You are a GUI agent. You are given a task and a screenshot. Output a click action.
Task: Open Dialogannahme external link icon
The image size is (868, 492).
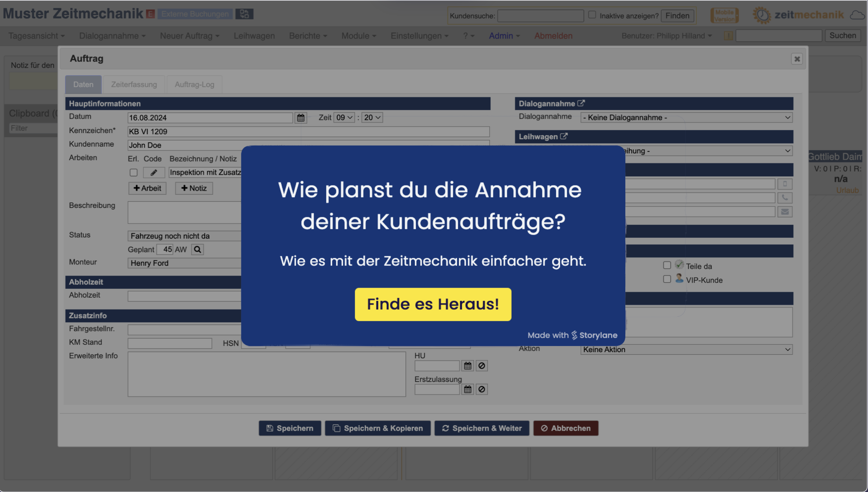pos(581,103)
